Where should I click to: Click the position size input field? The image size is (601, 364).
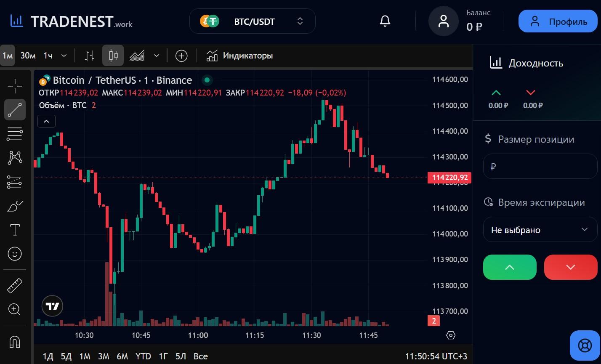540,167
